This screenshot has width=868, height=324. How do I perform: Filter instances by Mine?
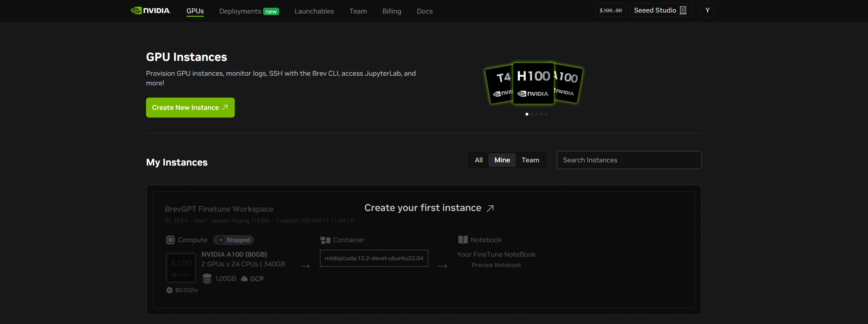[x=502, y=160]
